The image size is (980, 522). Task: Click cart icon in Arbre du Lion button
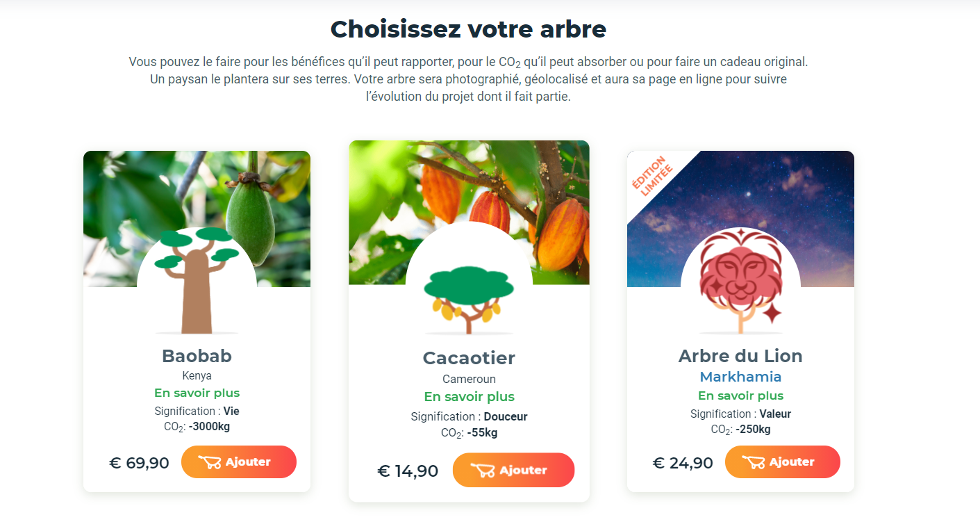click(753, 462)
